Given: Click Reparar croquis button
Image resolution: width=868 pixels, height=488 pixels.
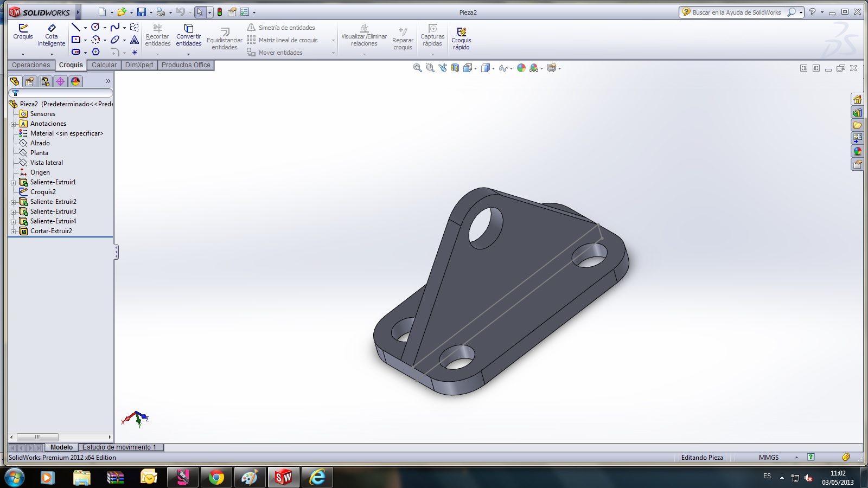Looking at the screenshot, I should tap(403, 38).
